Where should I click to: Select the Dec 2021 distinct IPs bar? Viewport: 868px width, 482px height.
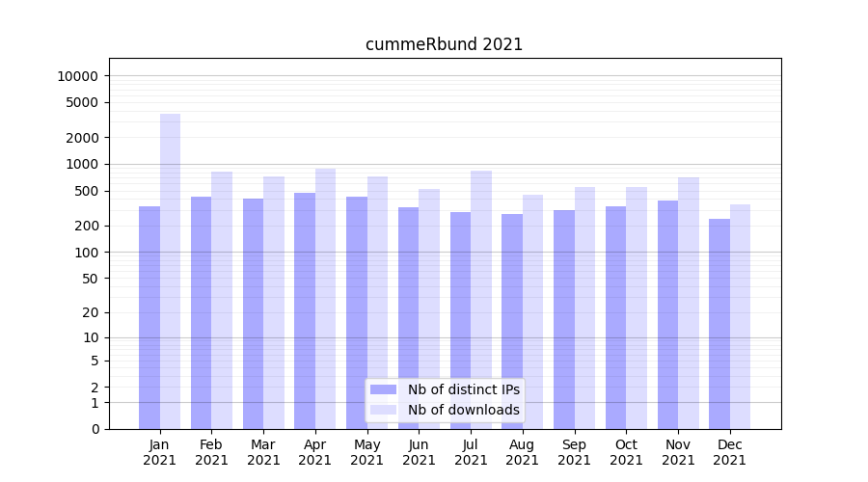pos(719,323)
